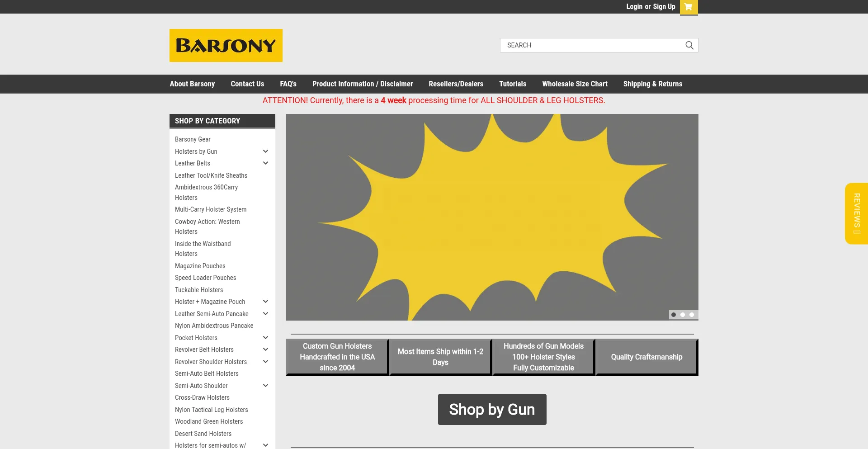Viewport: 868px width, 449px height.
Task: Open the shopping cart icon
Action: pos(689,7)
